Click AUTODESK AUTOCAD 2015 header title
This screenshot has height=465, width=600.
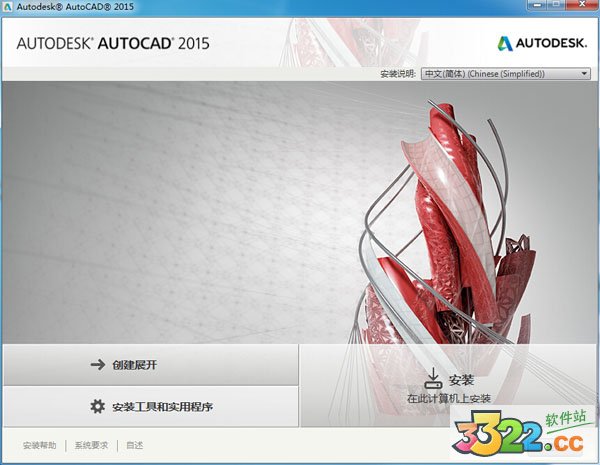pos(113,43)
